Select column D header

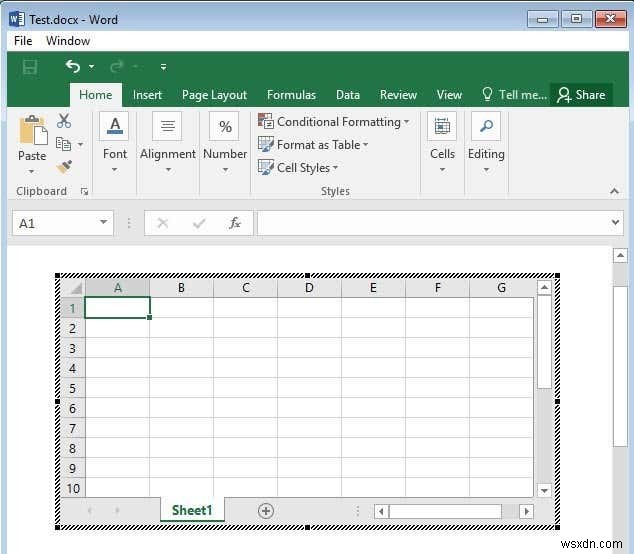309,288
